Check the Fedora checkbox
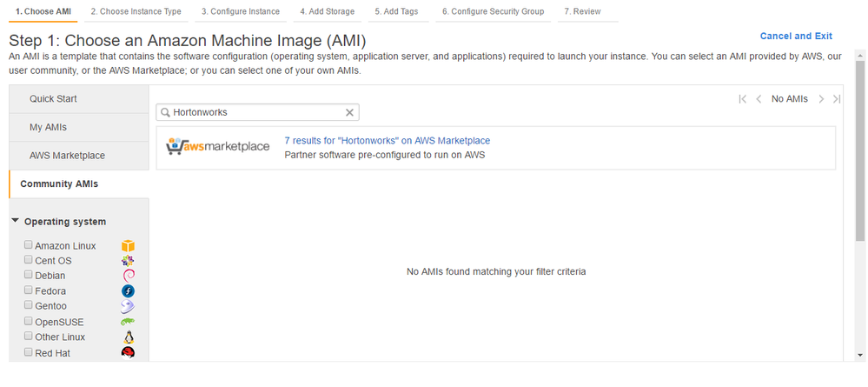This screenshot has height=387, width=868. [x=28, y=290]
